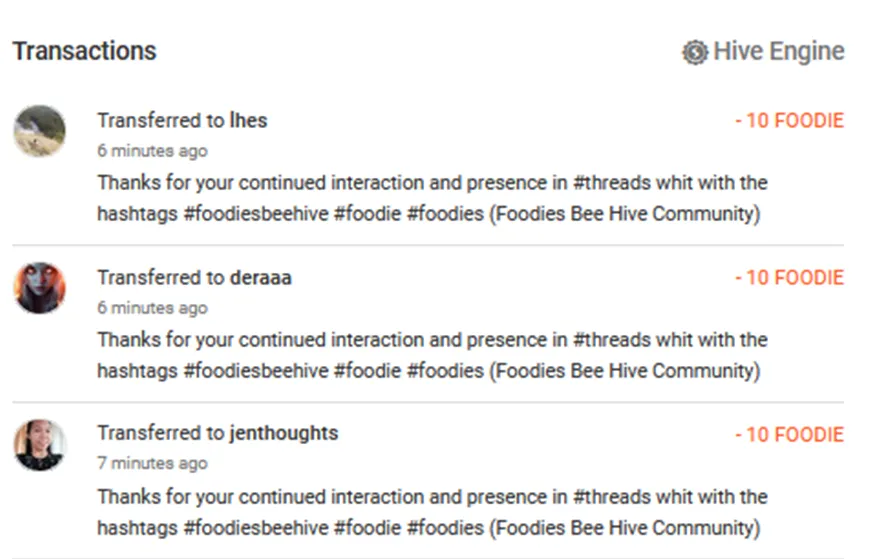
Task: Open the Hive Engine label link
Action: tap(778, 52)
